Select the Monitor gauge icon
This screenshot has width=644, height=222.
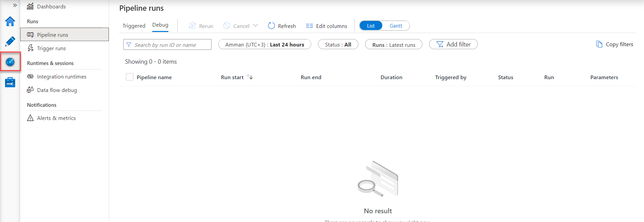(10, 62)
